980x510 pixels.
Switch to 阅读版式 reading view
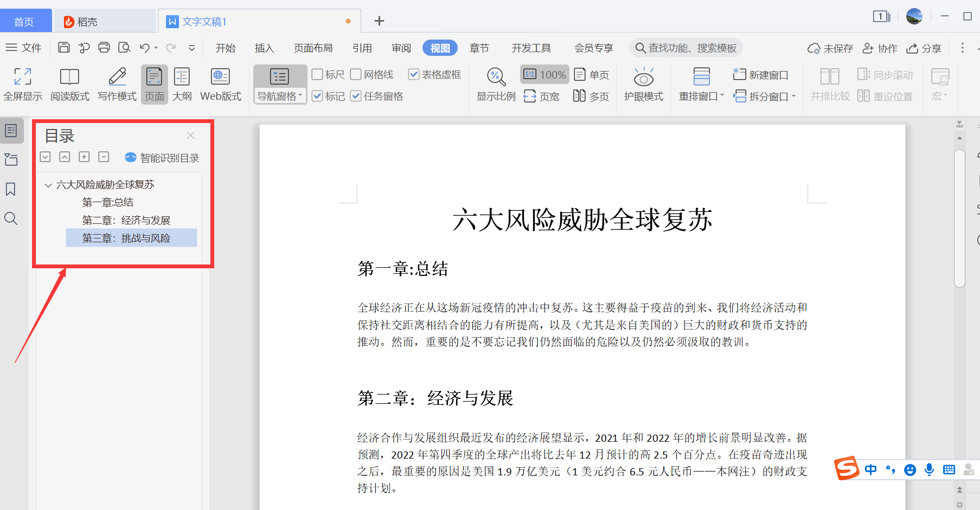click(69, 84)
